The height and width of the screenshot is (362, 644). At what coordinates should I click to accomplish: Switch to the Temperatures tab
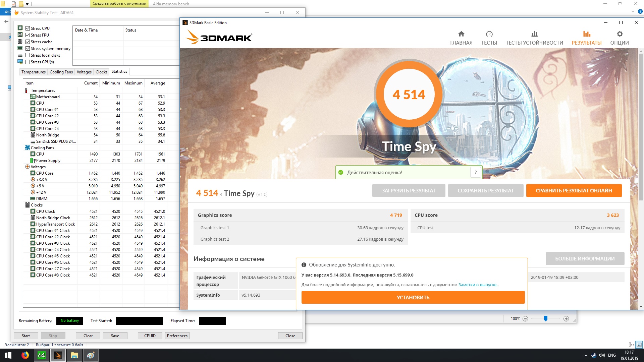coord(33,72)
